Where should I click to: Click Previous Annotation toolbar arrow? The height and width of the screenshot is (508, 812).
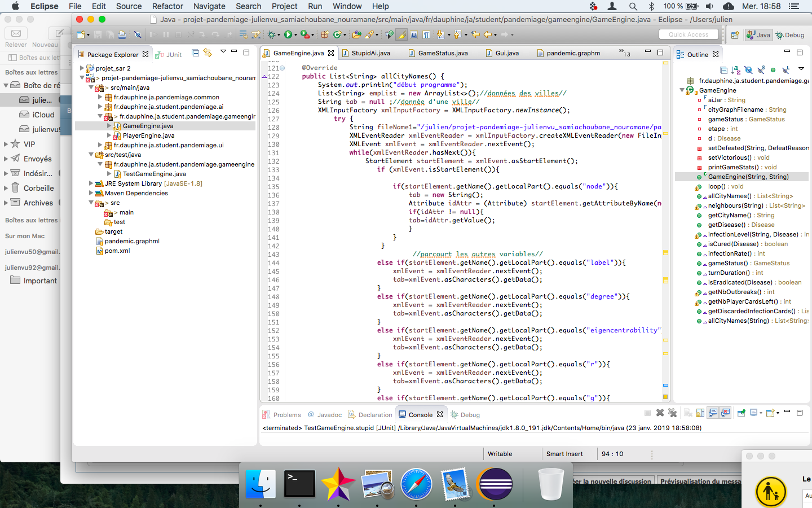[457, 34]
